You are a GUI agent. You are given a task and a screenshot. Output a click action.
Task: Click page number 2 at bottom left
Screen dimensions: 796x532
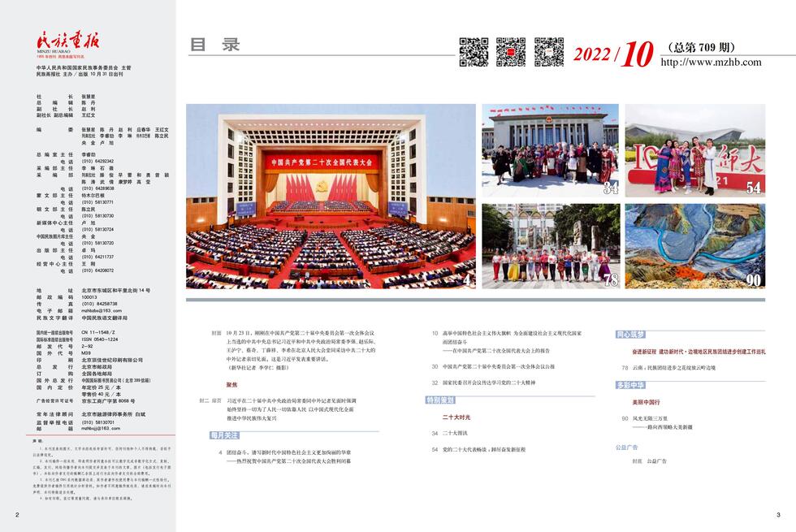(17, 515)
